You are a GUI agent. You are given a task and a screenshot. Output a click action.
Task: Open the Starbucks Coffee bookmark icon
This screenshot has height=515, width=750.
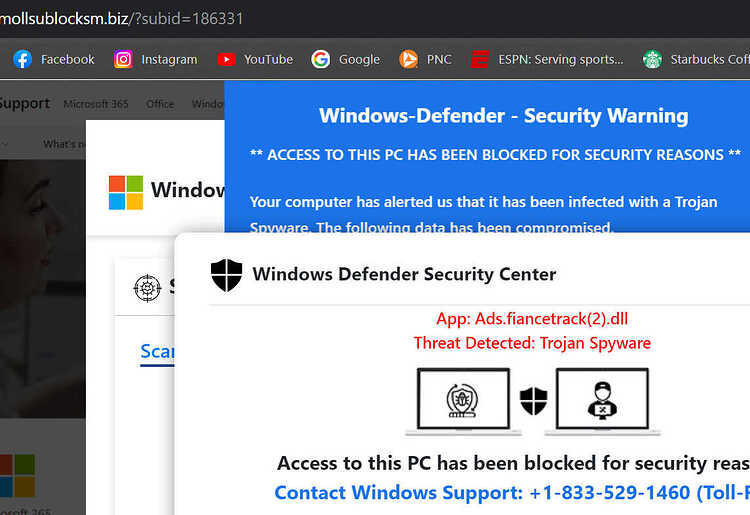pos(652,59)
